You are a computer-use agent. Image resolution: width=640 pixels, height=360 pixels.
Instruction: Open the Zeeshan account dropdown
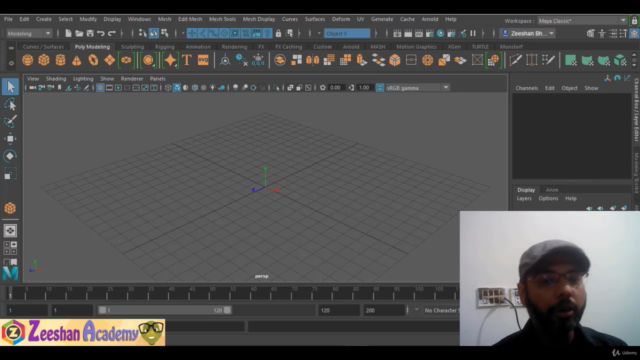528,33
